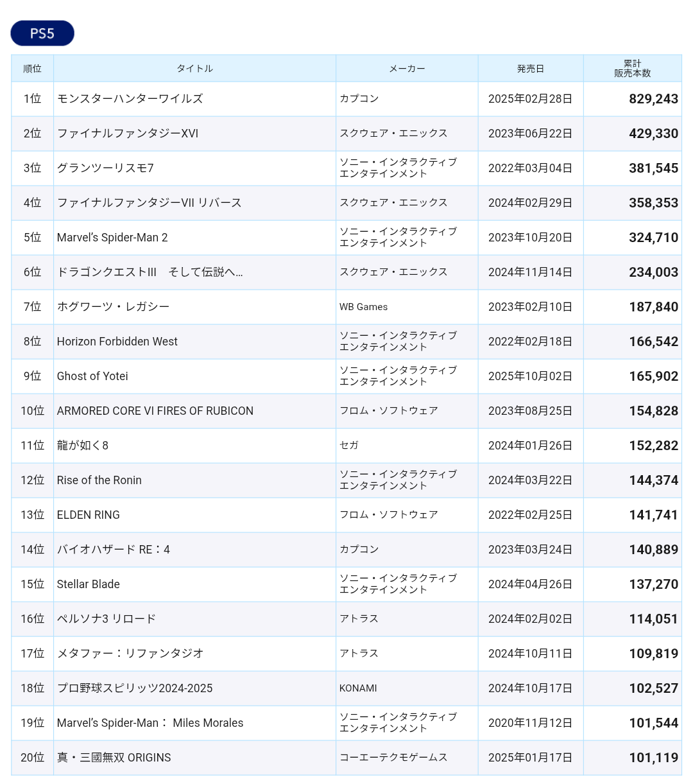Select the ファイナルファンタジーXVI title

coord(128,134)
